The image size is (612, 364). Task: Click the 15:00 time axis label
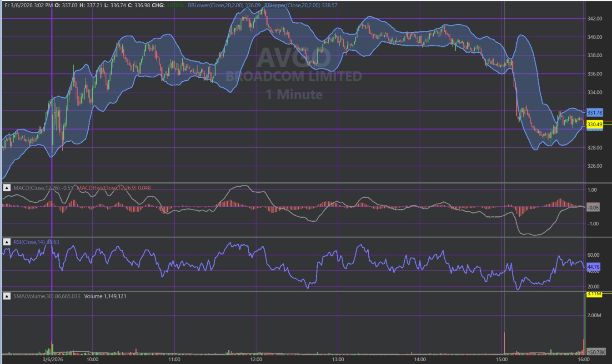click(502, 359)
